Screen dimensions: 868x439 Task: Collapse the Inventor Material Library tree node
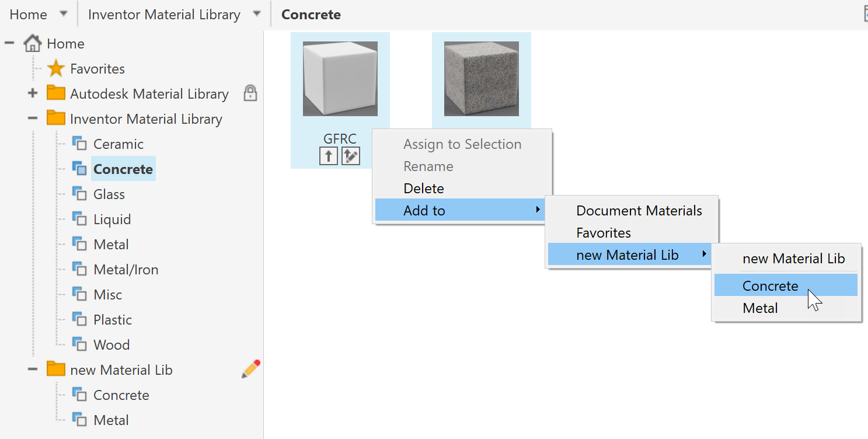(33, 119)
